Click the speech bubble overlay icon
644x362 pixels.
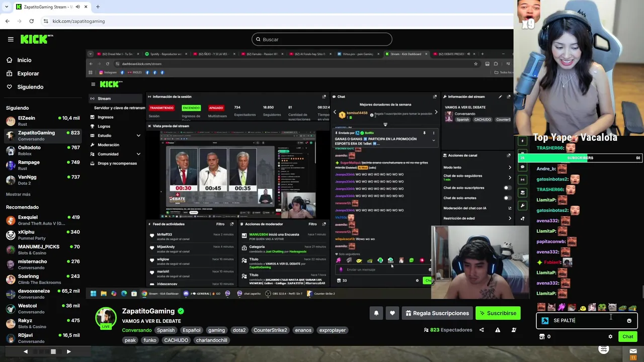(523, 167)
